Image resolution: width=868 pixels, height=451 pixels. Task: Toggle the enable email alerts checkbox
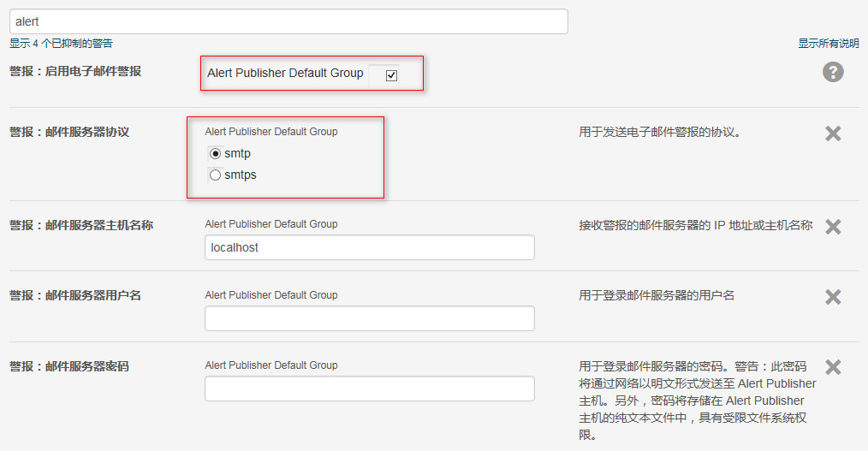coord(391,75)
